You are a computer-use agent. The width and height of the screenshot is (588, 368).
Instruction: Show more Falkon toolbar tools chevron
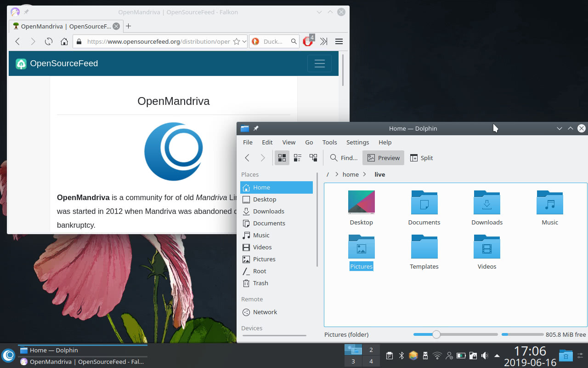[324, 41]
